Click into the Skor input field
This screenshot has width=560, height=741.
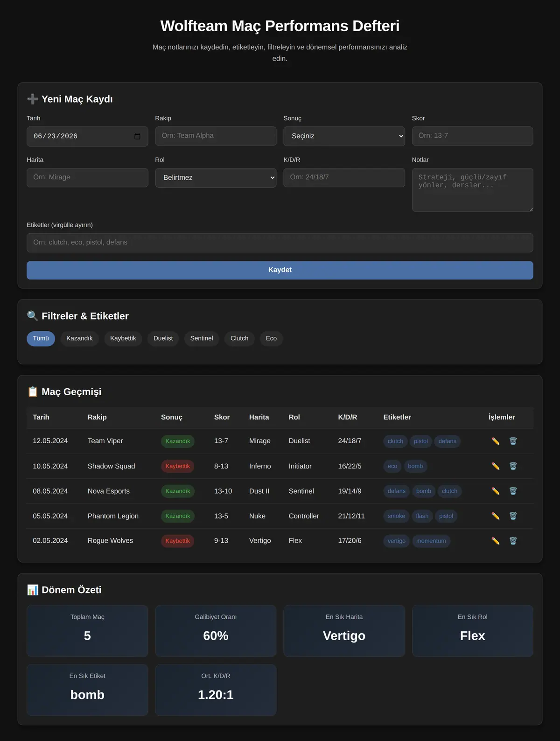tap(472, 136)
